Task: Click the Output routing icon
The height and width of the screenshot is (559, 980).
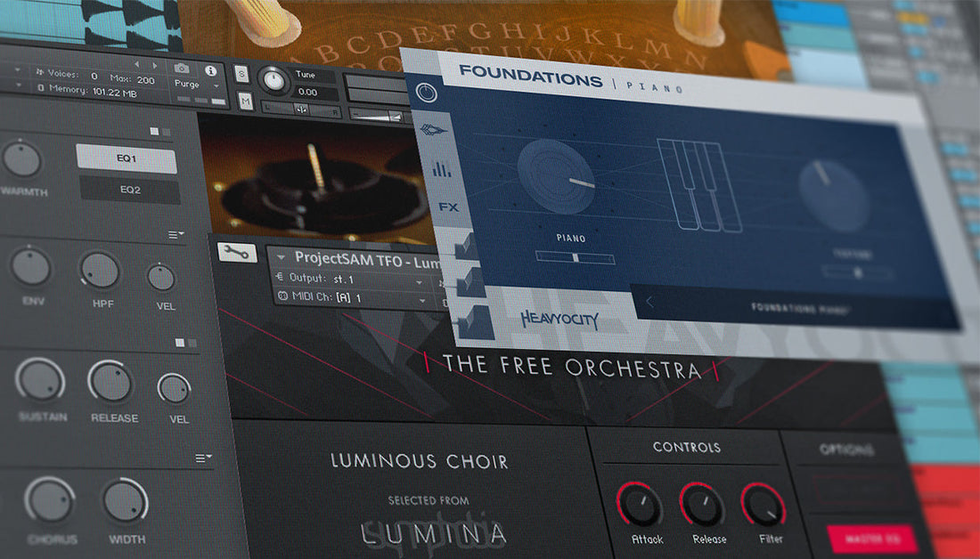Action: 280,277
